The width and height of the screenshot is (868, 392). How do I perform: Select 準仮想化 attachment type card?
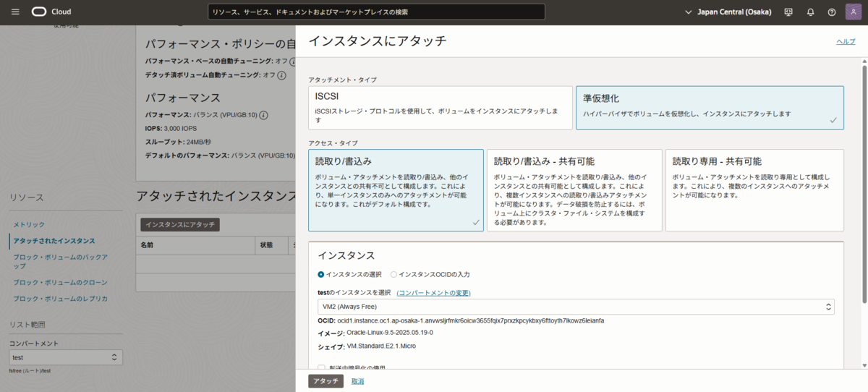[x=710, y=108]
